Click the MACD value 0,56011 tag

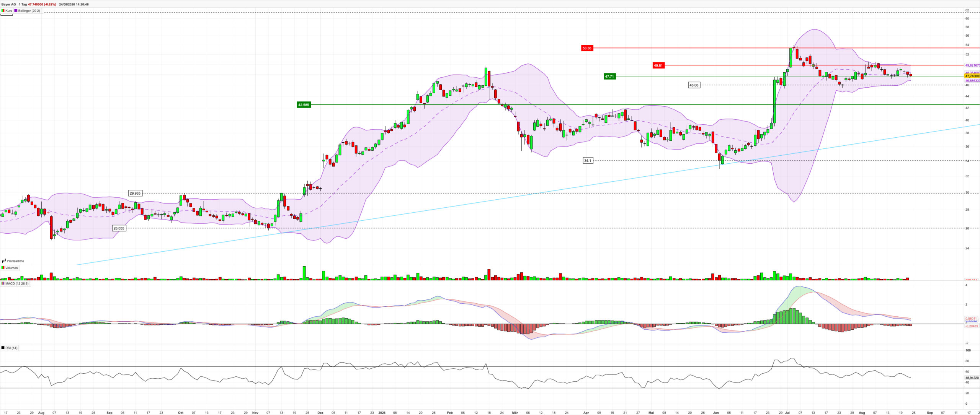971,319
